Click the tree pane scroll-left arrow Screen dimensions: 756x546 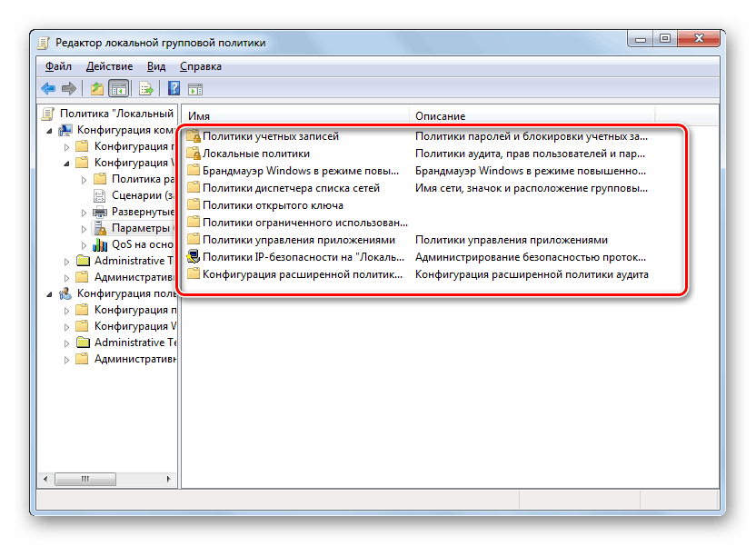click(45, 479)
